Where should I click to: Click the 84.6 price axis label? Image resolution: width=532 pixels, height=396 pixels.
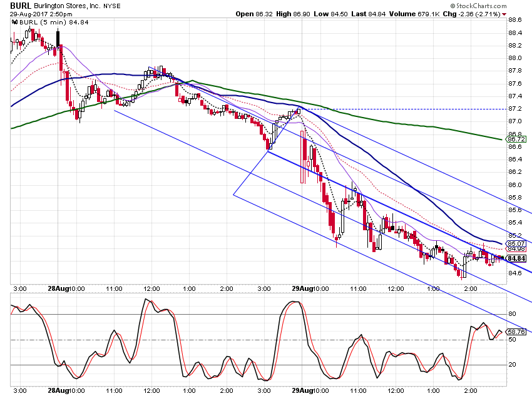pyautogui.click(x=515, y=273)
